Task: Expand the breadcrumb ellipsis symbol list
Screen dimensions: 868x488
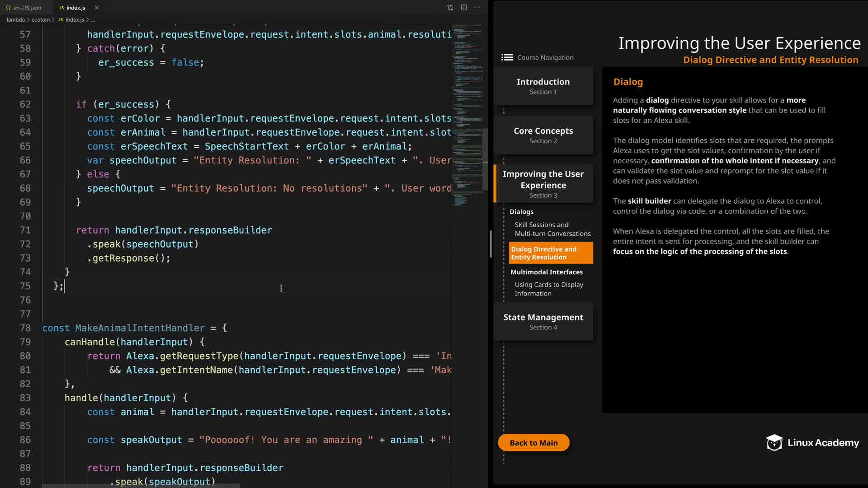Action: point(93,20)
